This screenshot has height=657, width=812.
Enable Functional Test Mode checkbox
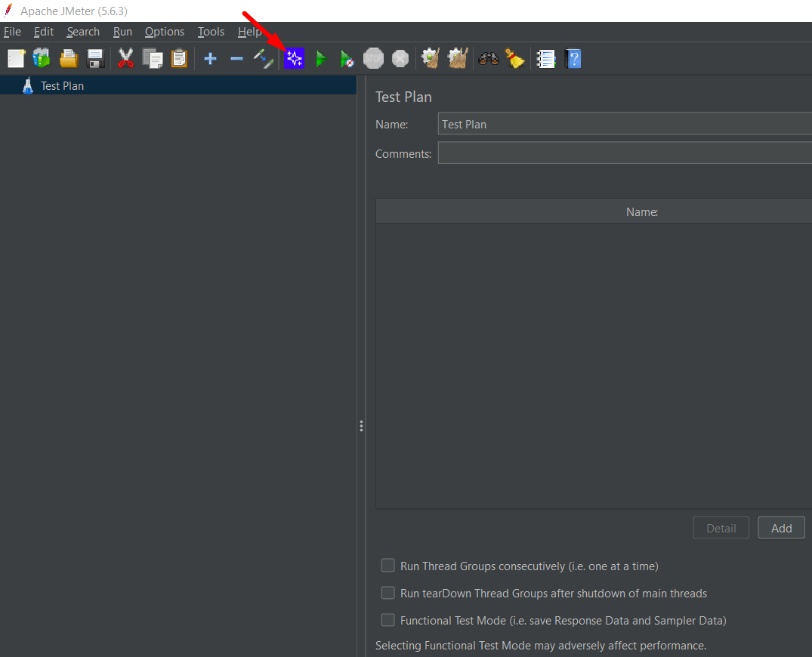click(x=388, y=620)
